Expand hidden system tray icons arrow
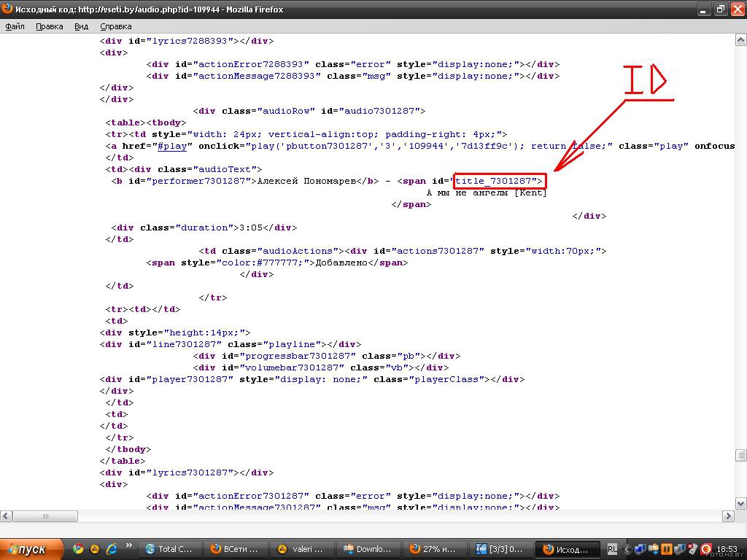 coord(626,549)
